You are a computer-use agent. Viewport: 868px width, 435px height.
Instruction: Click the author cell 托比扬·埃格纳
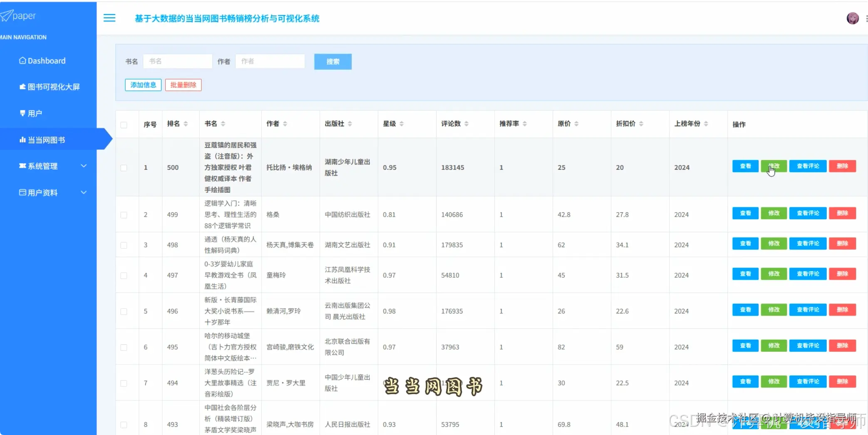coord(289,167)
